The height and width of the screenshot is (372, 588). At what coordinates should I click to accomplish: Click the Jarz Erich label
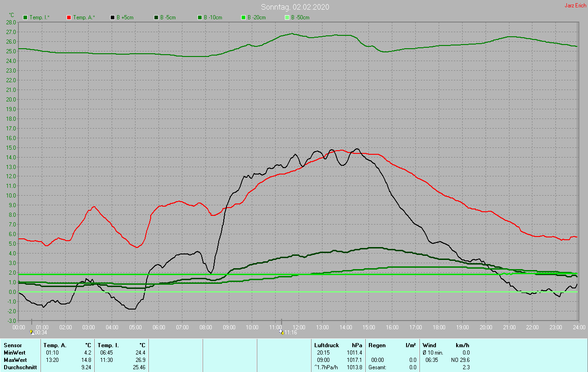[575, 6]
